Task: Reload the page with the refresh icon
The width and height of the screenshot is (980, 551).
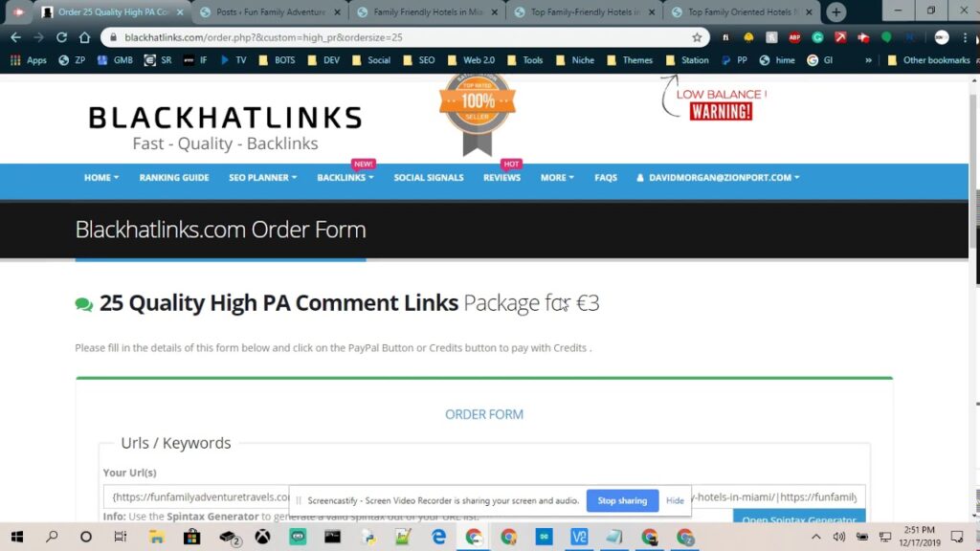Action: [61, 37]
